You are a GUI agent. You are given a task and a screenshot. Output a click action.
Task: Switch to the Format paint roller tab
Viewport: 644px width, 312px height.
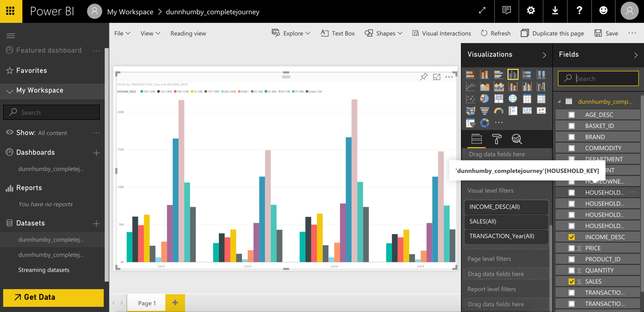click(x=496, y=139)
